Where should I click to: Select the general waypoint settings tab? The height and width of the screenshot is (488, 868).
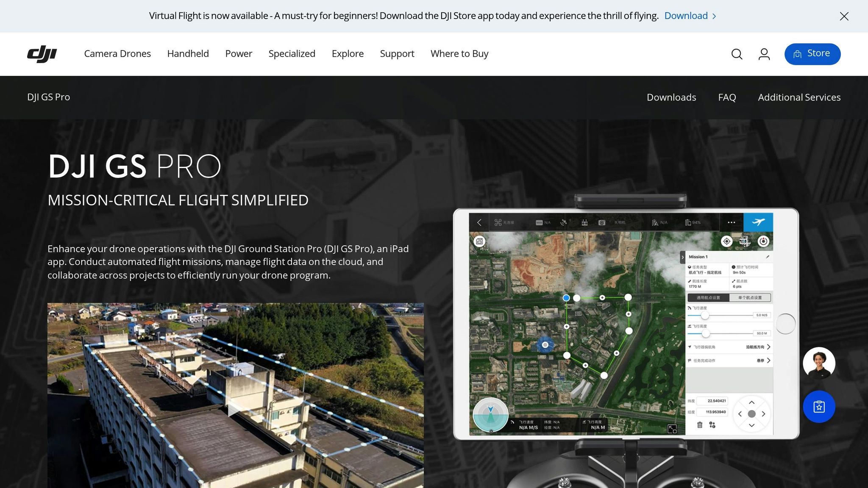[x=708, y=297]
